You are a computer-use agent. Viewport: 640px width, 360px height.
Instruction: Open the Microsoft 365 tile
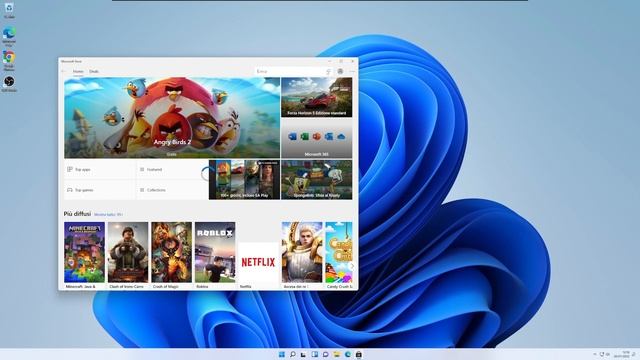click(317, 138)
